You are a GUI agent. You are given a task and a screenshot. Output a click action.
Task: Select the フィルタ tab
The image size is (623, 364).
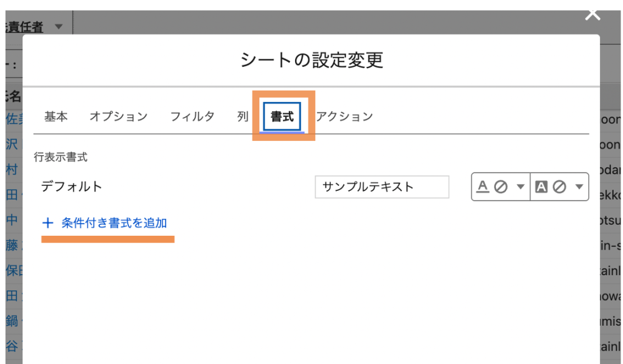(x=192, y=117)
